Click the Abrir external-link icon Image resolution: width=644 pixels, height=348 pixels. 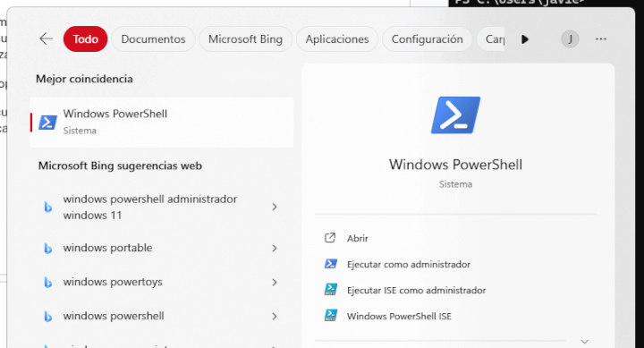pos(330,237)
